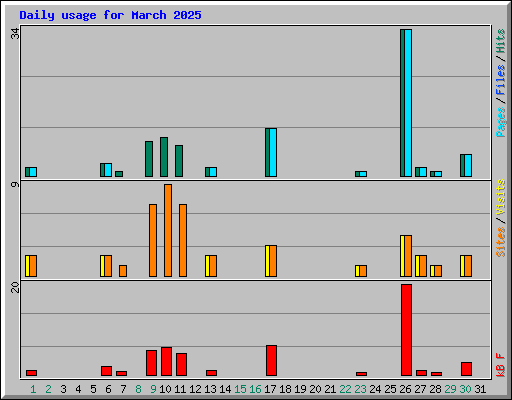The image size is (512, 400).
Task: Click the red kB bar for day 9
Action: (x=151, y=363)
